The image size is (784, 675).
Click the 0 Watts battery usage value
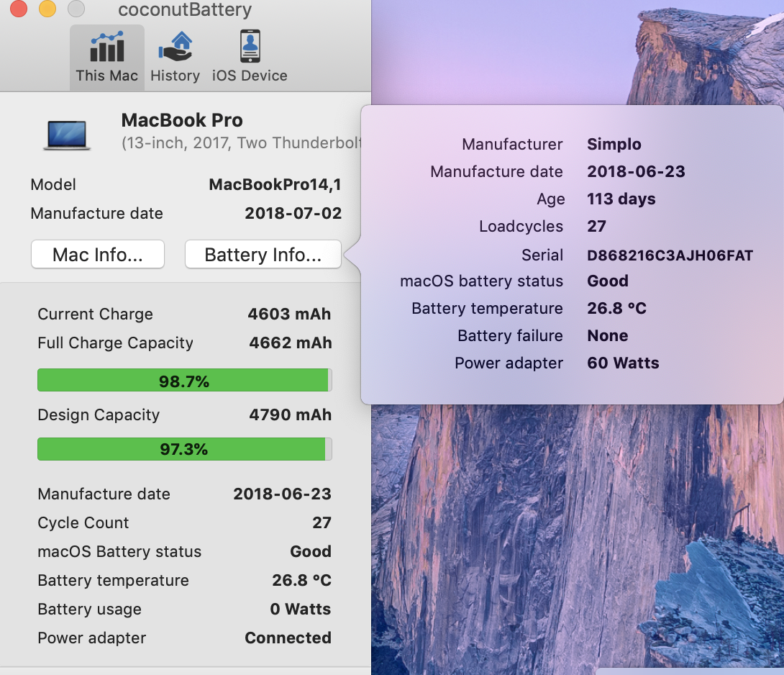point(301,609)
